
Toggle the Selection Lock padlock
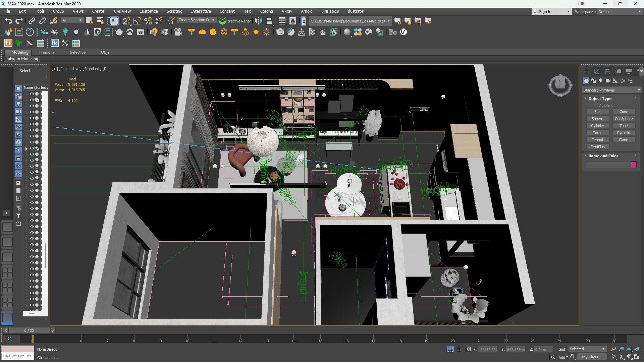(x=459, y=349)
